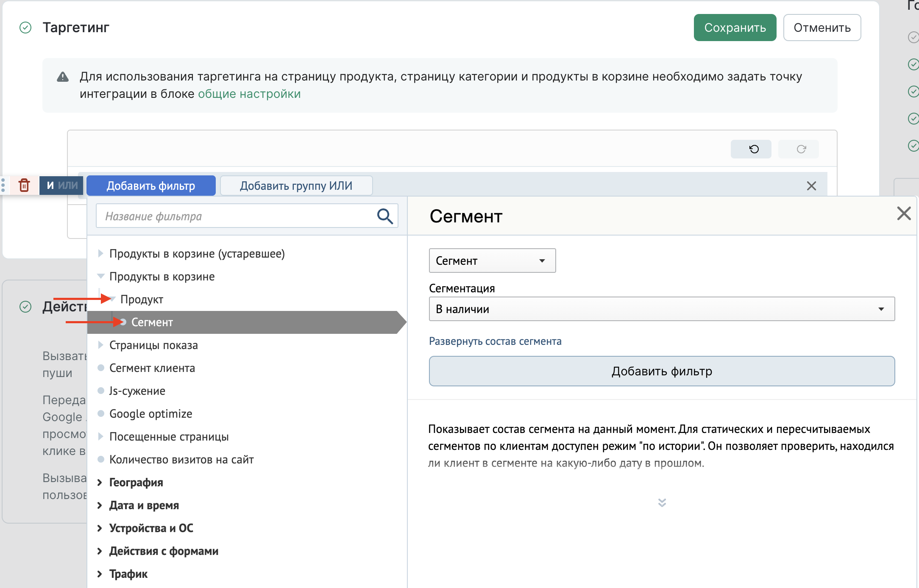Click the Действия section check icon
The image size is (919, 588).
pyautogui.click(x=25, y=307)
